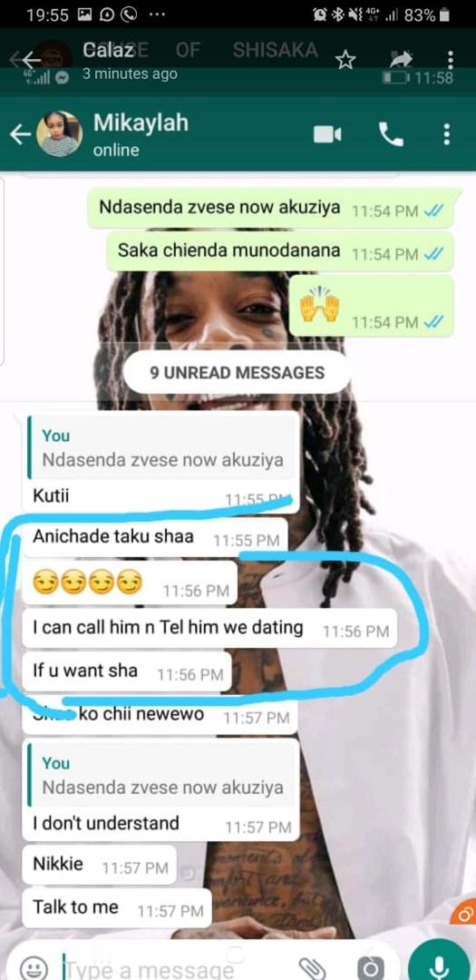
Task: Tap the star icon in top overlay
Action: [x=345, y=59]
